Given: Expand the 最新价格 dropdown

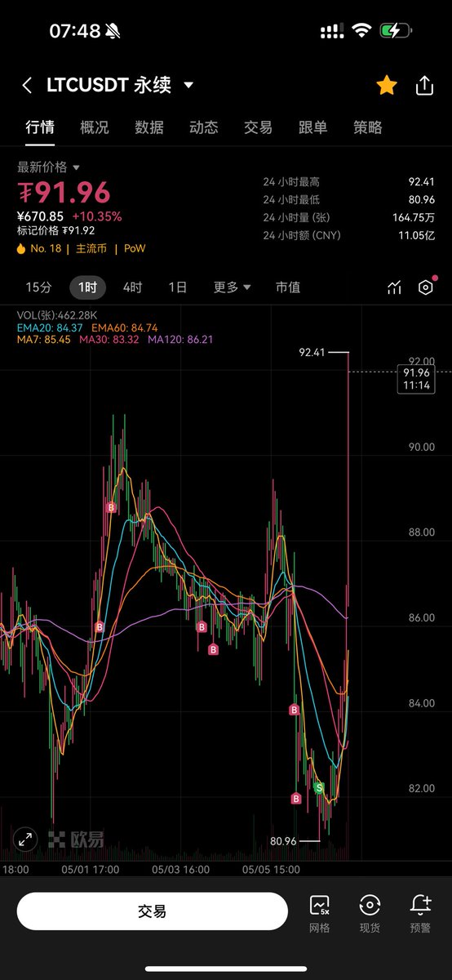Looking at the screenshot, I should pos(49,167).
